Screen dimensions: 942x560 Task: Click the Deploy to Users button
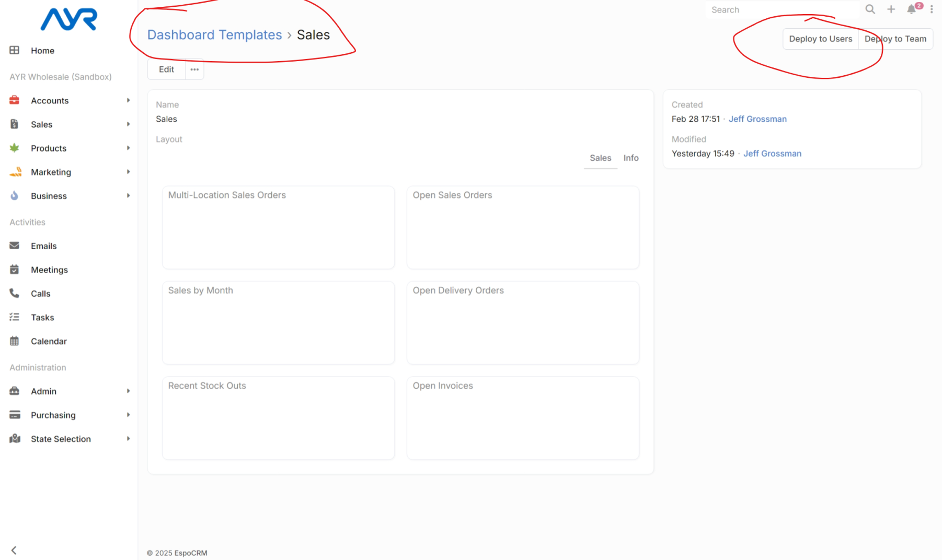820,39
